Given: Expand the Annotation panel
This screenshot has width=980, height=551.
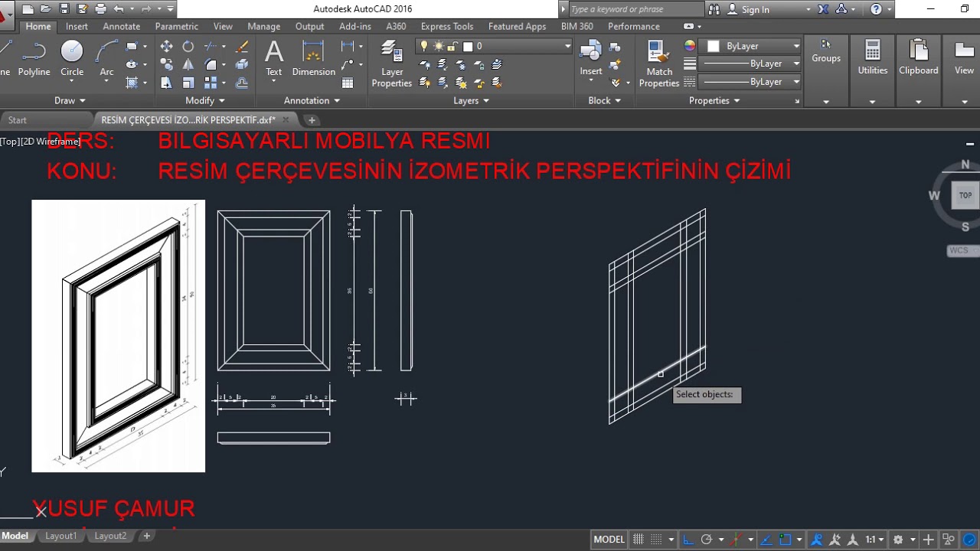Looking at the screenshot, I should (x=312, y=100).
